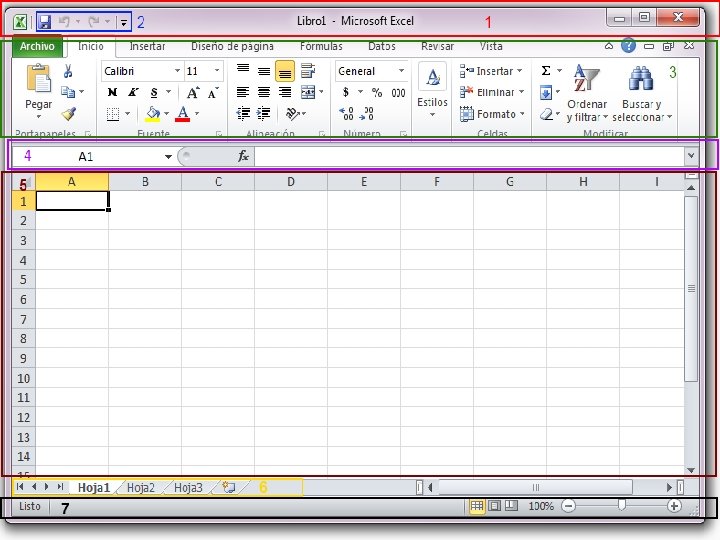Image resolution: width=720 pixels, height=540 pixels.
Task: Click the Undo arrow icon
Action: point(64,21)
